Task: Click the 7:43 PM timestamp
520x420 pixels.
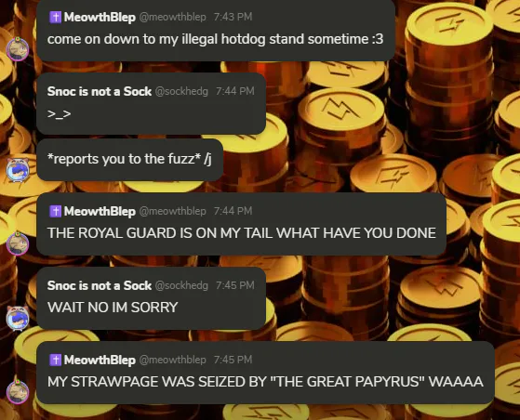Action: tap(233, 17)
